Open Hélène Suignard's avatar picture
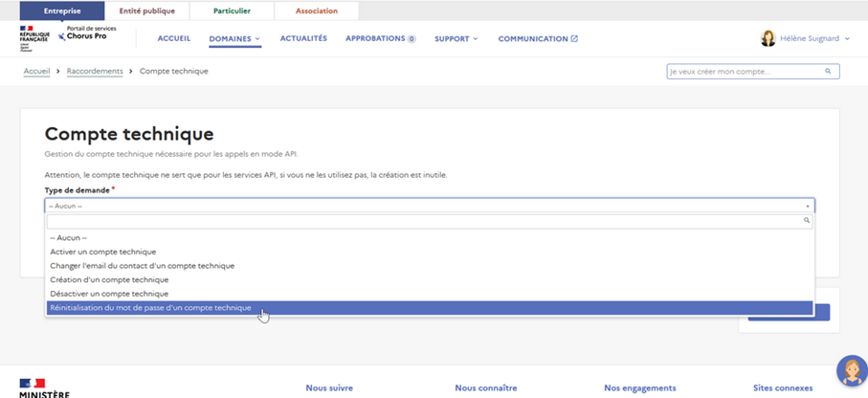Screen dimensions: 868x398 pos(768,39)
